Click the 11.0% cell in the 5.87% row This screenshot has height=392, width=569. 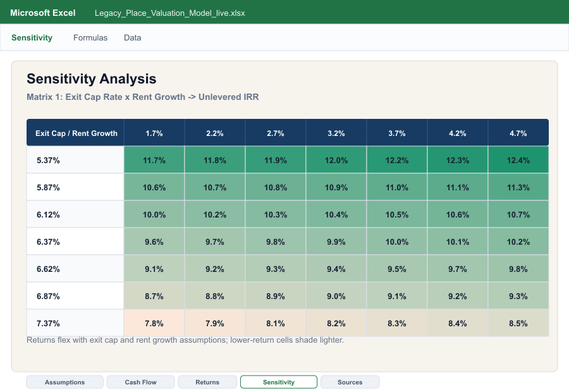click(x=397, y=187)
